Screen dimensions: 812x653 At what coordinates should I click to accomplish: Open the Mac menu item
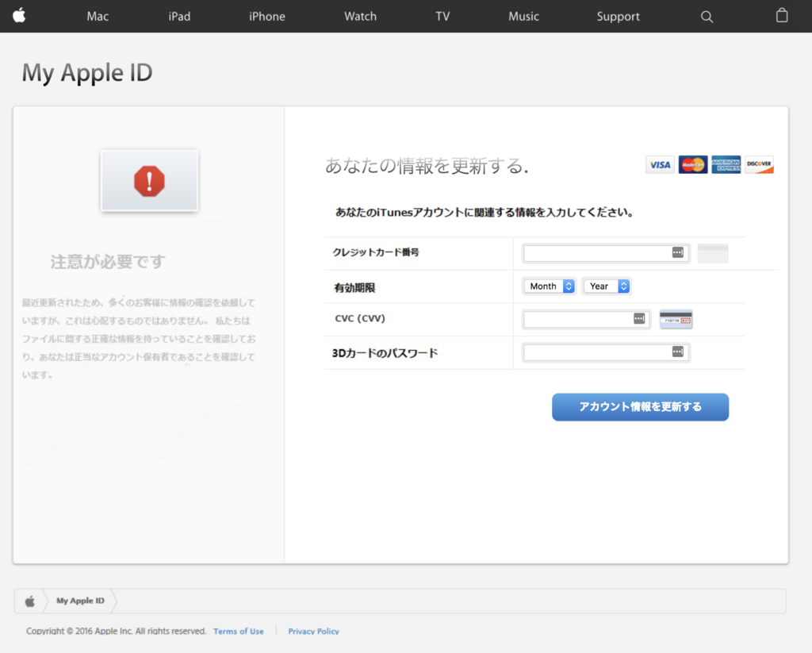[98, 17]
